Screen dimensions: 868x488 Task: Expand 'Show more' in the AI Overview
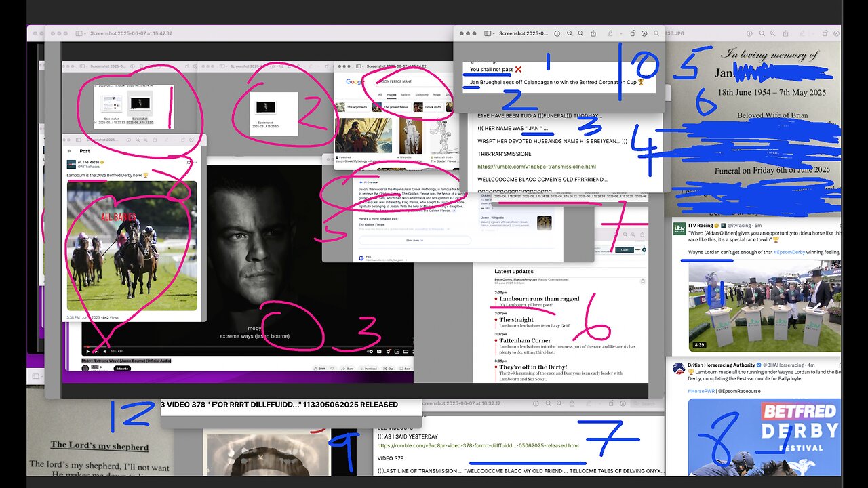[414, 240]
